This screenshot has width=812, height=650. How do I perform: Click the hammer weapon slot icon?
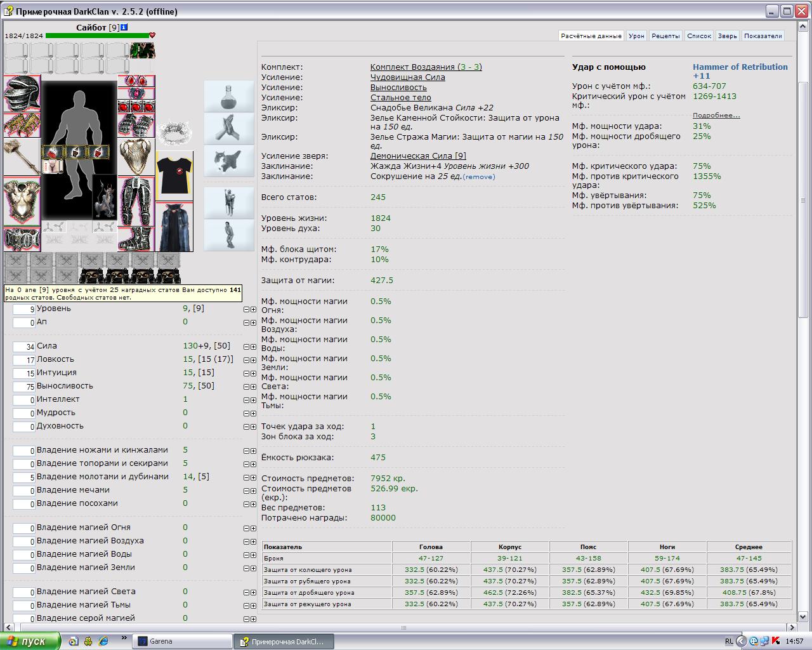[22, 157]
